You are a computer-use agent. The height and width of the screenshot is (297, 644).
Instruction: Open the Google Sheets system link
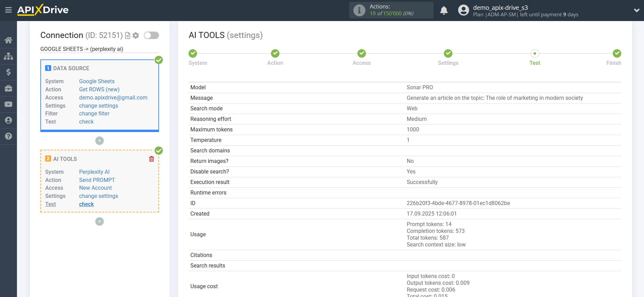click(x=97, y=81)
